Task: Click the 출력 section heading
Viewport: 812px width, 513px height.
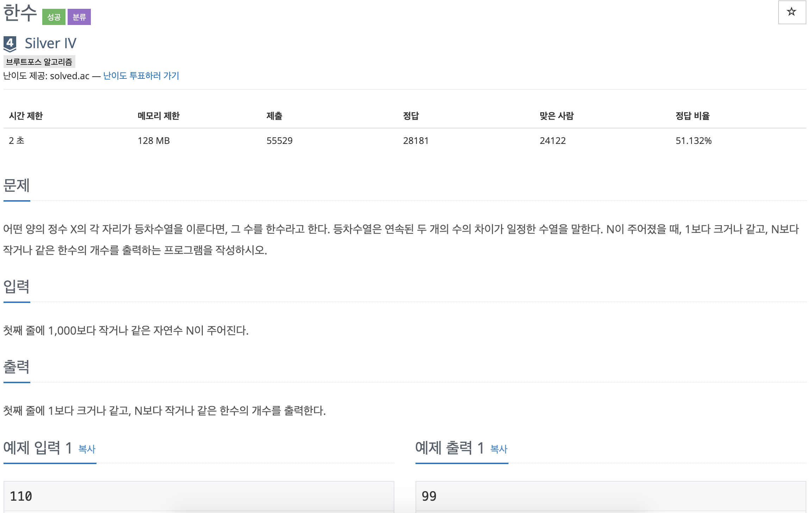Action: point(17,367)
